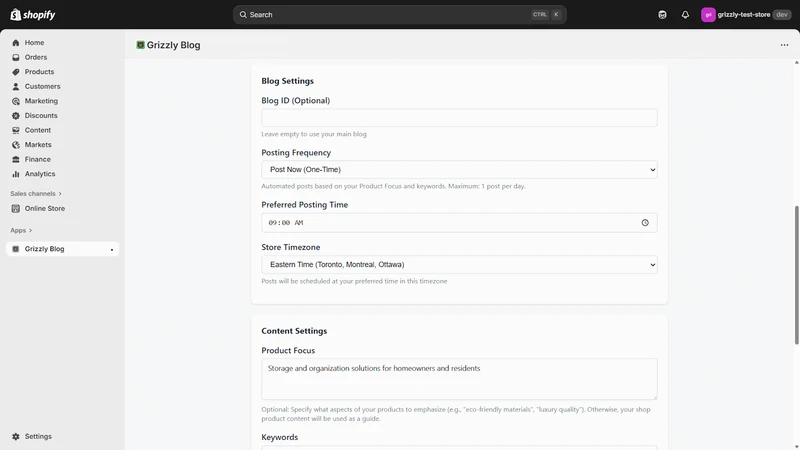Click the Settings gear icon
This screenshot has width=800, height=450.
(16, 437)
